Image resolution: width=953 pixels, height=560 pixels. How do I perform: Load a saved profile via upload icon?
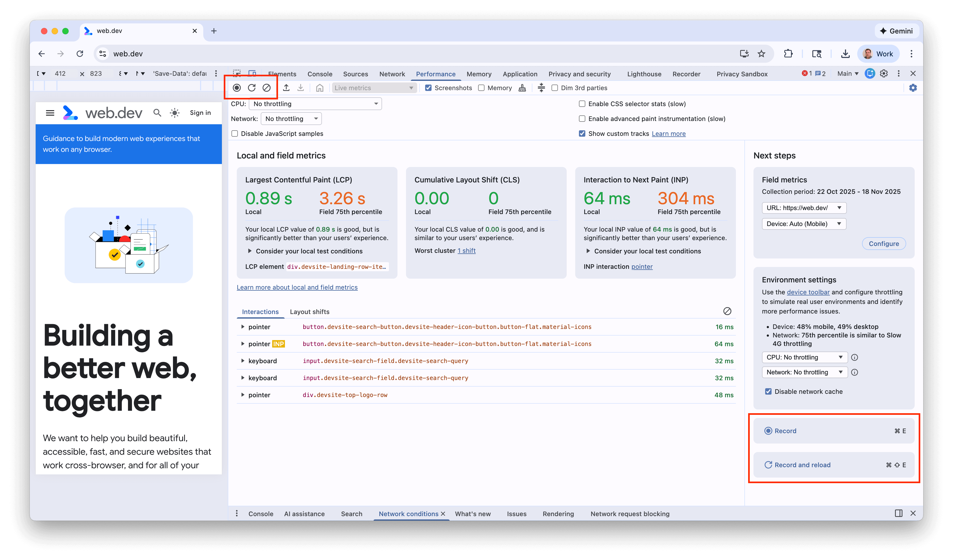[x=286, y=88]
